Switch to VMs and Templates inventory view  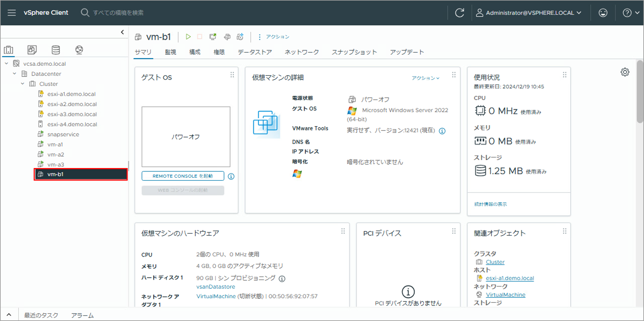[32, 50]
